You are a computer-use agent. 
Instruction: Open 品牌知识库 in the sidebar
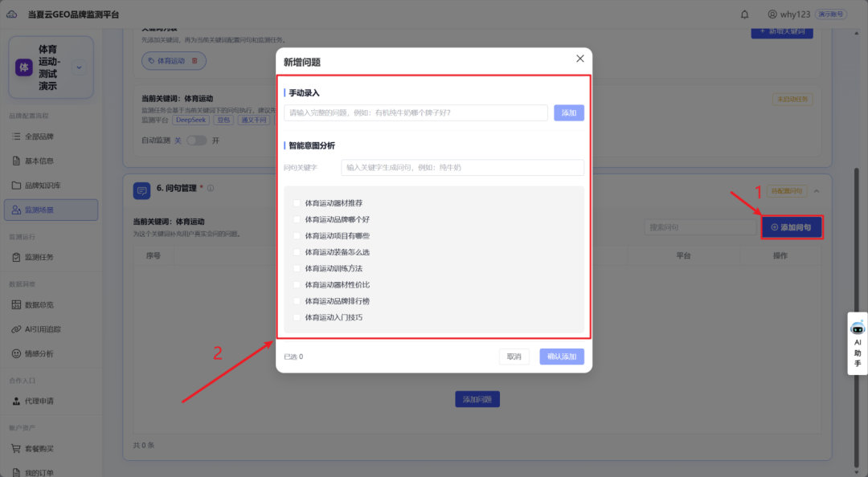pos(51,185)
